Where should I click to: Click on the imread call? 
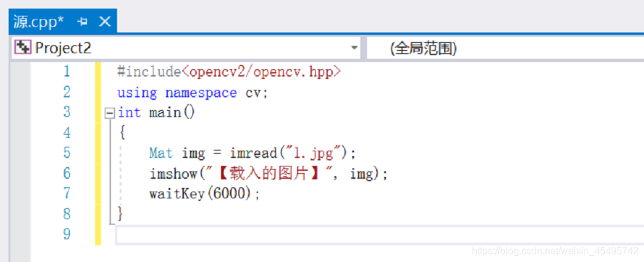coord(254,154)
